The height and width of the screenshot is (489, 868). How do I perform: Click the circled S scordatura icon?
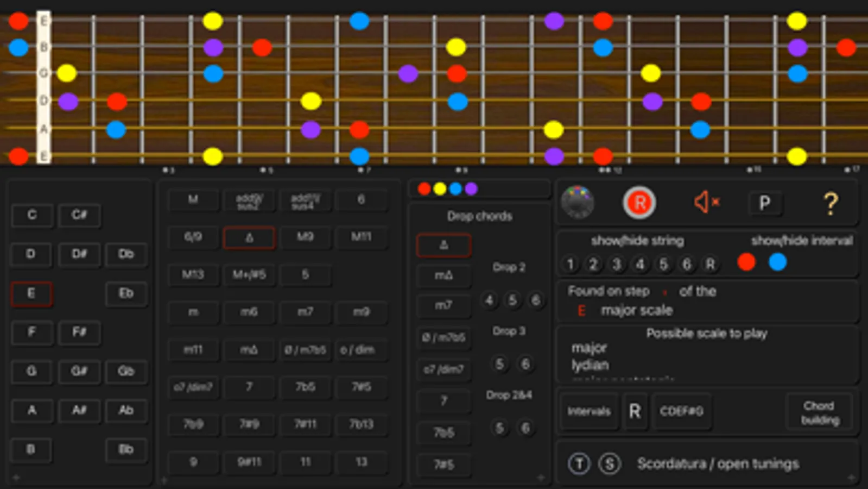click(610, 463)
